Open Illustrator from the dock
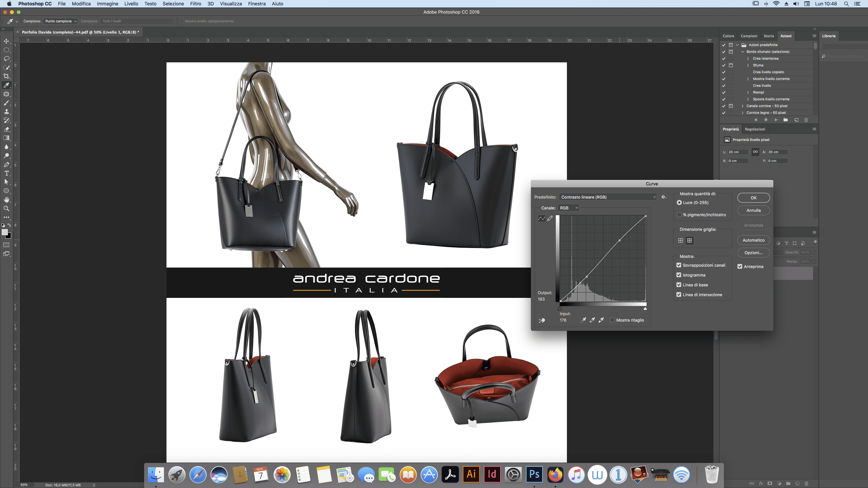 (x=471, y=474)
